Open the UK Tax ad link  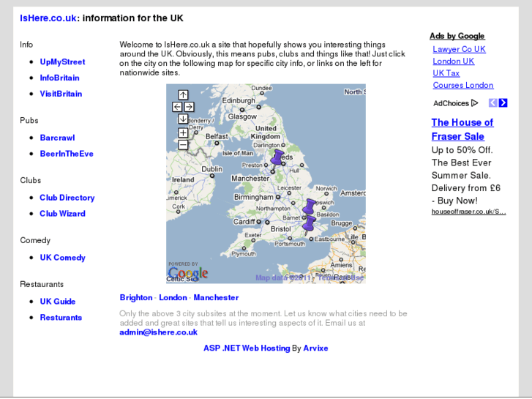pos(446,73)
